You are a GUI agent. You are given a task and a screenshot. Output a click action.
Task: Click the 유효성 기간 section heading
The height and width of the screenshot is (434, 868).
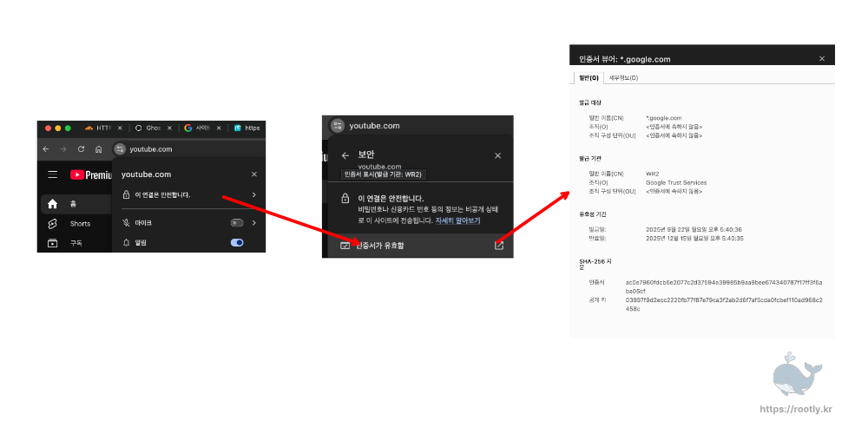click(592, 214)
